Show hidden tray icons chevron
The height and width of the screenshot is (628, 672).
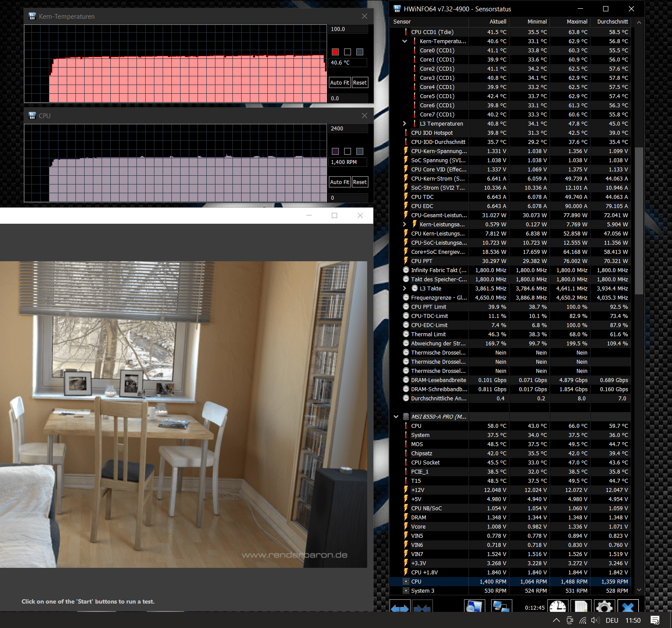(x=556, y=620)
